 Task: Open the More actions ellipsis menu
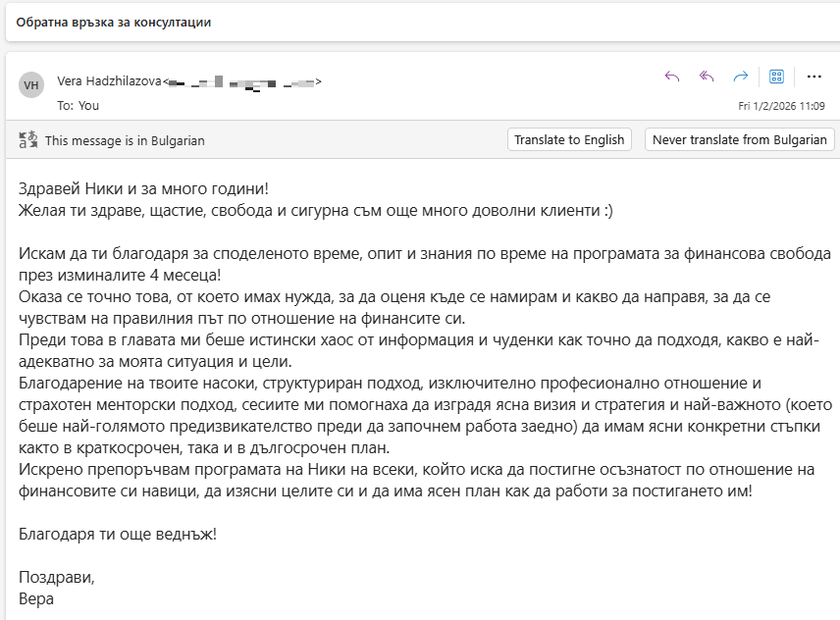click(x=814, y=77)
